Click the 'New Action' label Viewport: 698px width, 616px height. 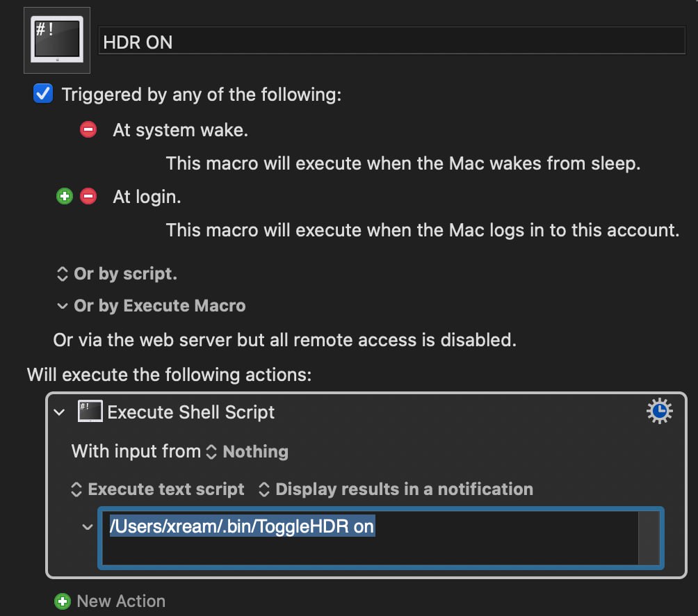pos(121,601)
